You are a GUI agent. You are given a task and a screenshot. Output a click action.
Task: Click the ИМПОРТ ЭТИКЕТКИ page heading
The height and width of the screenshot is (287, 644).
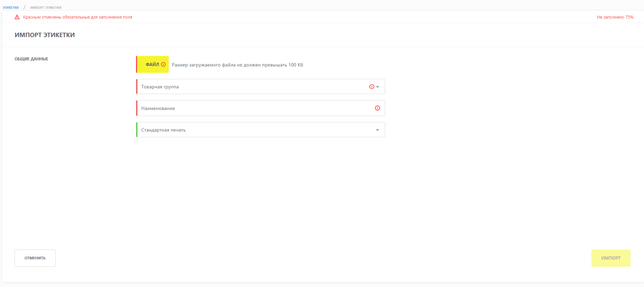click(x=45, y=35)
